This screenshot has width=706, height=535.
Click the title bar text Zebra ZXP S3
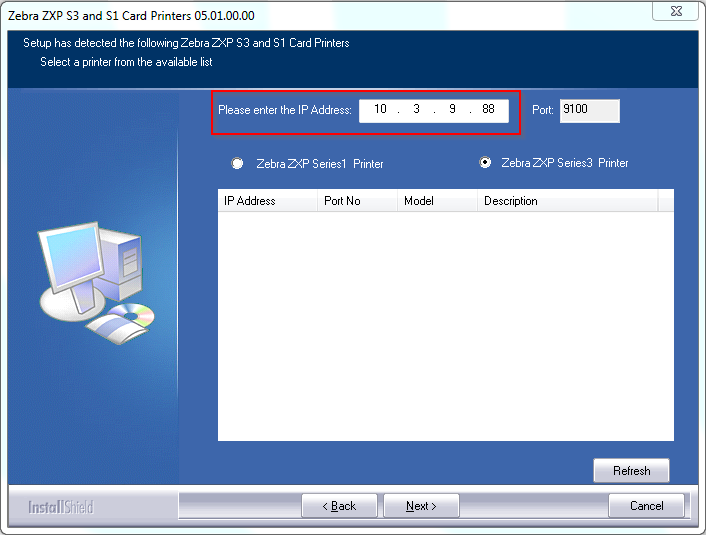44,16
